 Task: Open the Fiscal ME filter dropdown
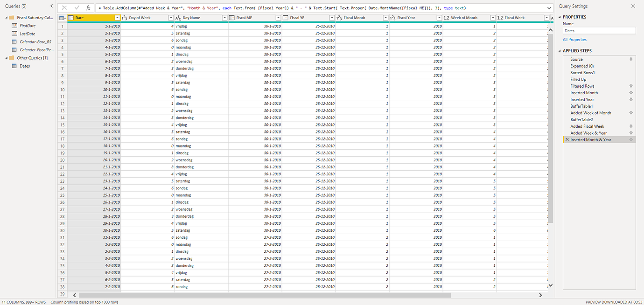278,18
